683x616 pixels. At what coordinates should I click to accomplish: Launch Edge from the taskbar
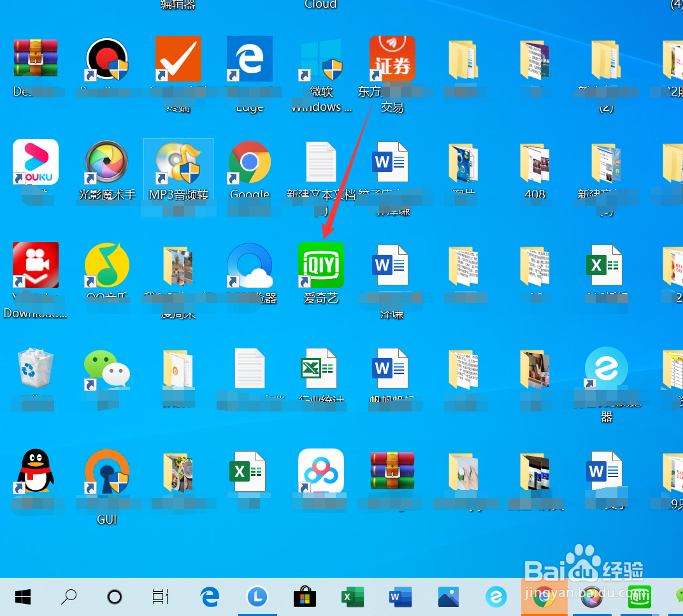(210, 597)
